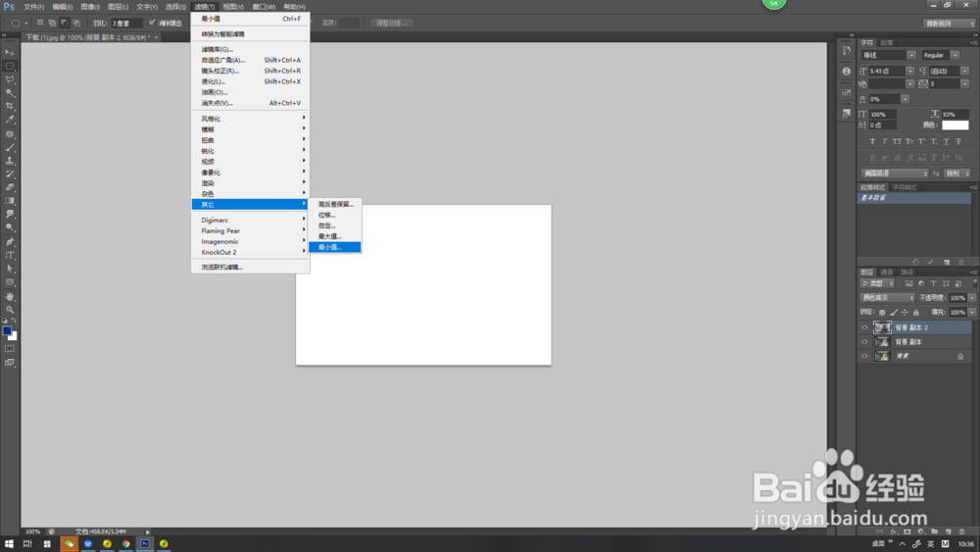Hide the 背景 副本 layer
The width and height of the screenshot is (980, 552).
point(865,342)
